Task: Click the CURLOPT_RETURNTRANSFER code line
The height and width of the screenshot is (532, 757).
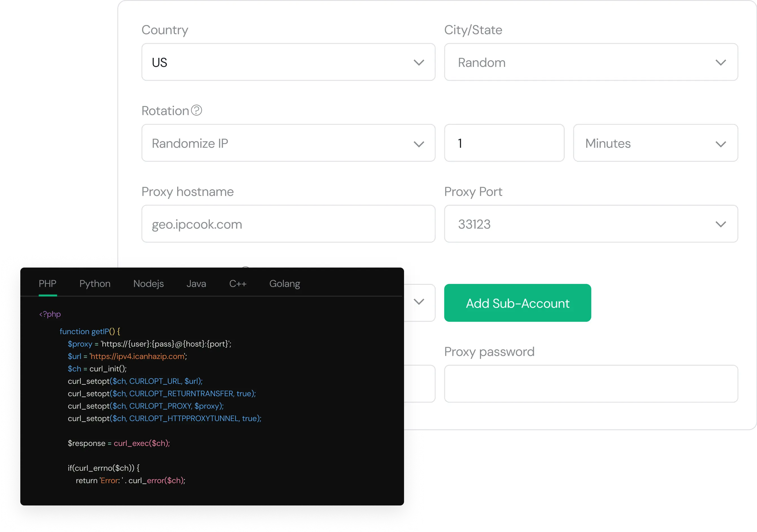Action: tap(162, 393)
